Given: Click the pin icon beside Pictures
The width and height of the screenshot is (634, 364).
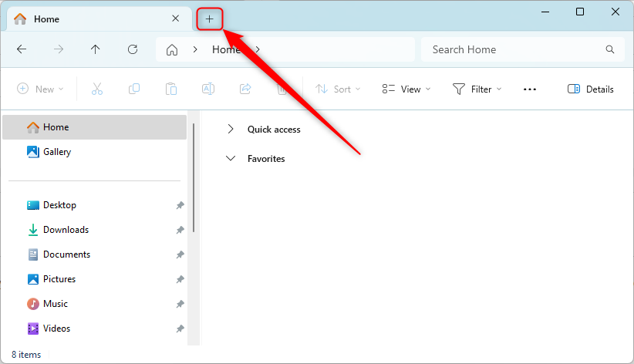Looking at the screenshot, I should 180,279.
